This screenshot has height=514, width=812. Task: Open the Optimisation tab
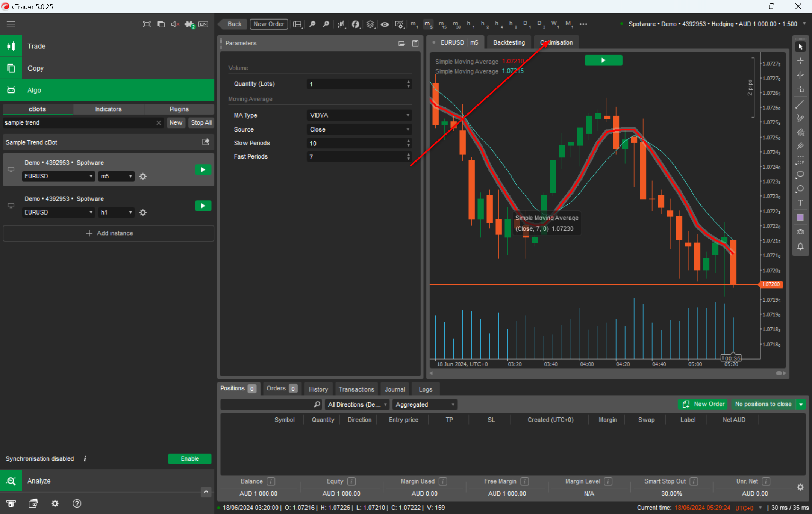(x=556, y=42)
